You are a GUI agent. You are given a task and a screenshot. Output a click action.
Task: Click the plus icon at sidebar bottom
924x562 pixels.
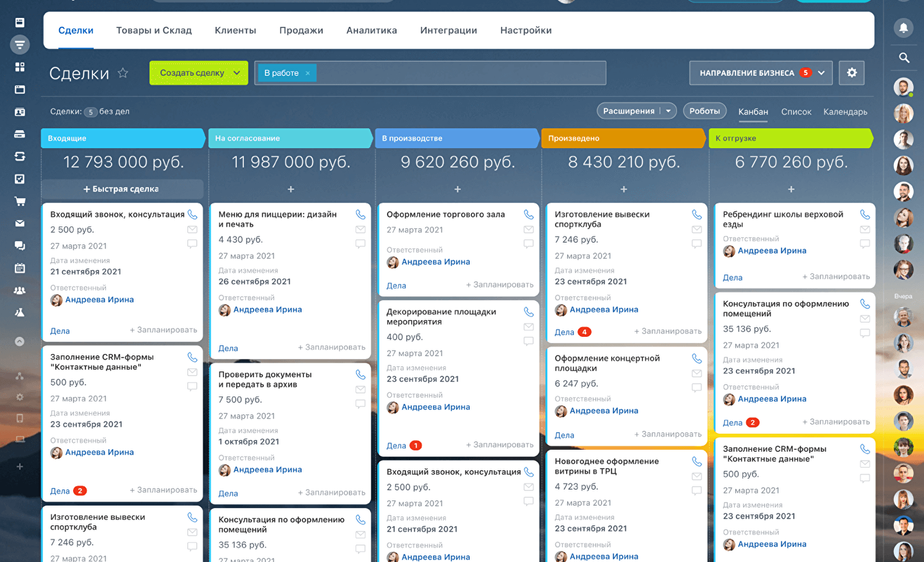pyautogui.click(x=20, y=466)
